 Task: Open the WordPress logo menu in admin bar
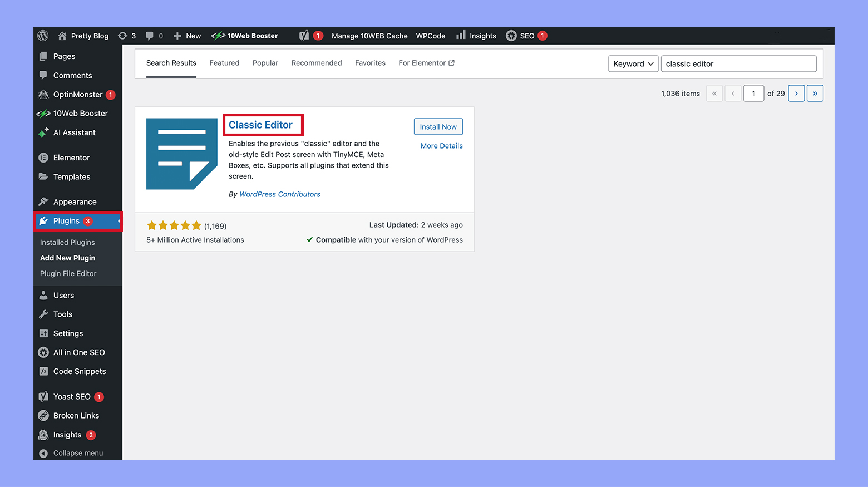43,36
